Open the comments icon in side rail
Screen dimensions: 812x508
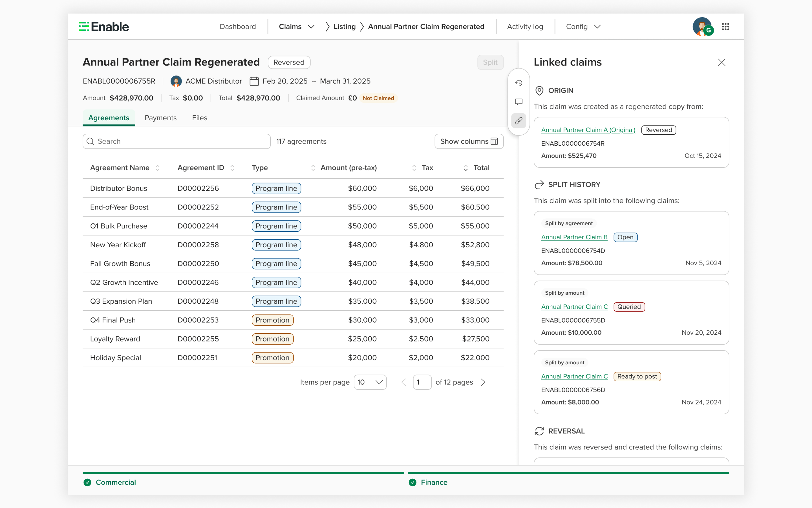point(519,102)
